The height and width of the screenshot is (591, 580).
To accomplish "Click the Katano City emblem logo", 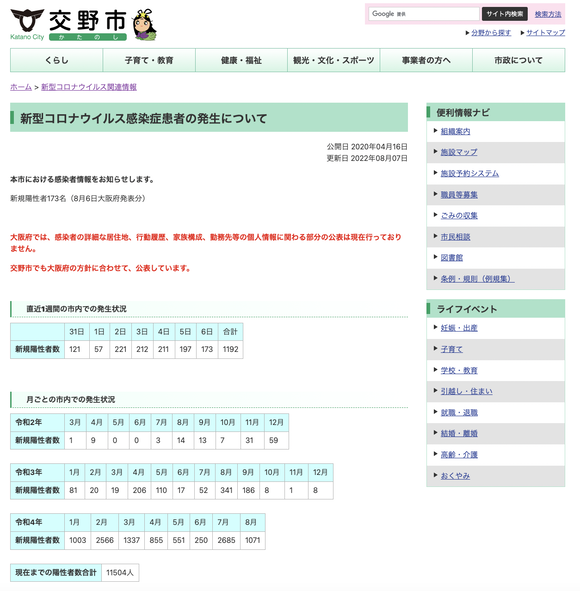I will point(27,20).
